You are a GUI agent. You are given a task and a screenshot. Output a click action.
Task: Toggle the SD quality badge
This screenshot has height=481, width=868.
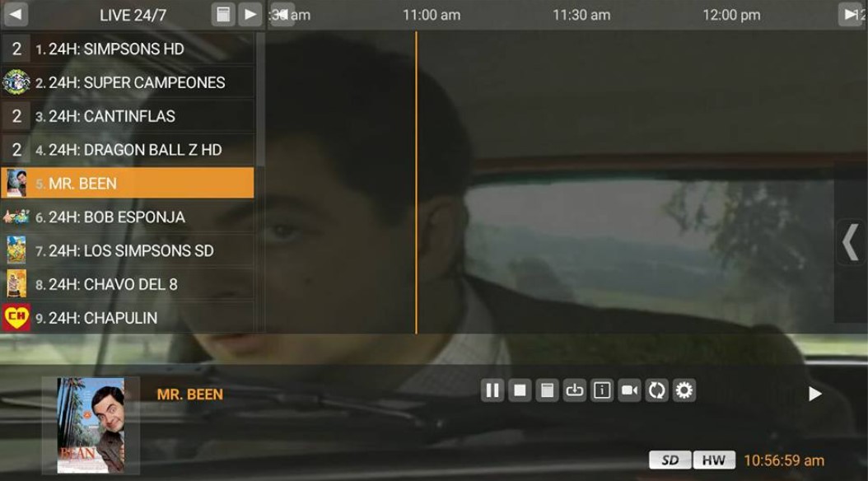(x=670, y=460)
